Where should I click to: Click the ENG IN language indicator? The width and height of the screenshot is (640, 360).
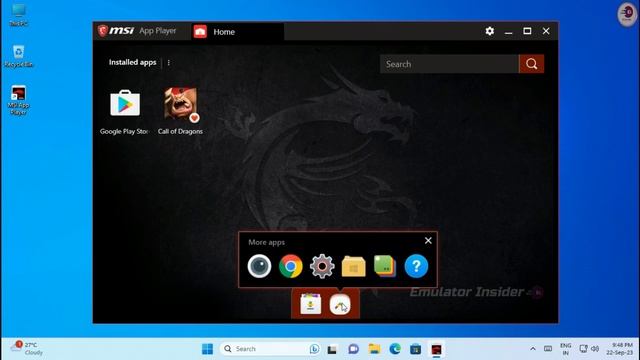566,349
